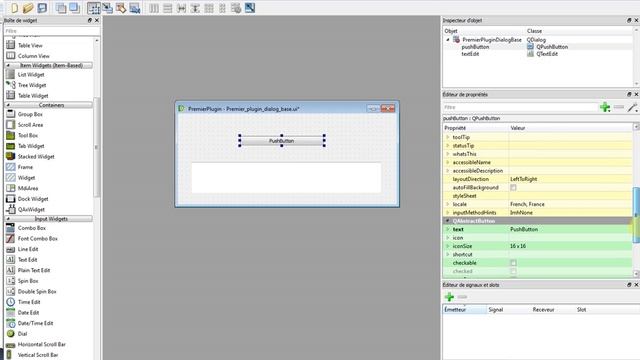Expand the accessibleName property

pyautogui.click(x=448, y=162)
